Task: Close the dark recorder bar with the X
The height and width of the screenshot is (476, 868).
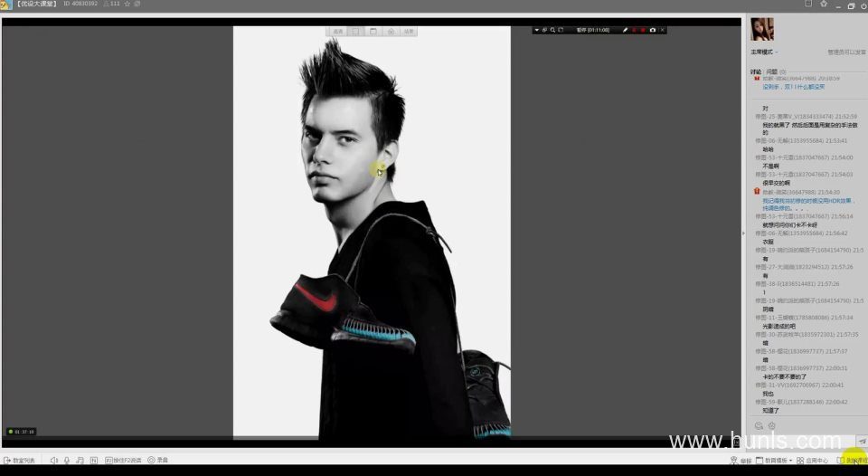Action: coord(662,30)
